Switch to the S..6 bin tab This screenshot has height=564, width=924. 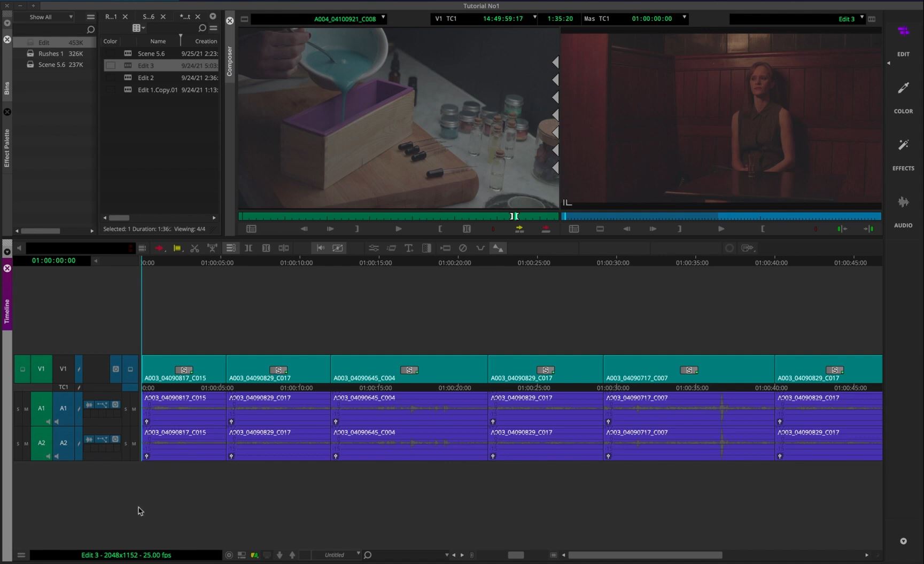[149, 17]
